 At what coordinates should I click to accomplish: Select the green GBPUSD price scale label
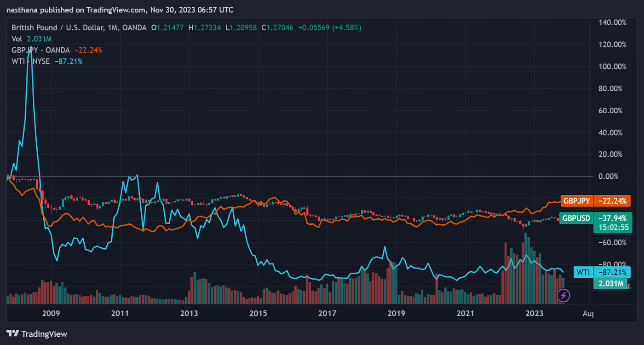[577, 218]
